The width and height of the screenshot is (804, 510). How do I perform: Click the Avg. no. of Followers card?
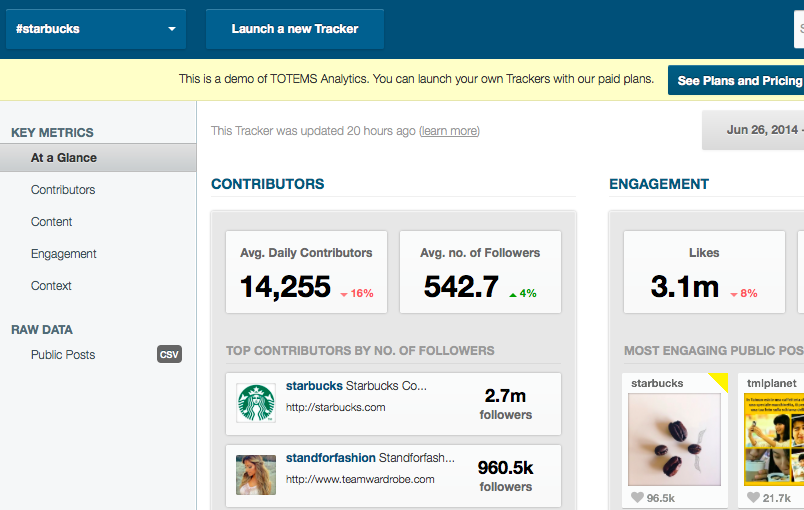480,272
